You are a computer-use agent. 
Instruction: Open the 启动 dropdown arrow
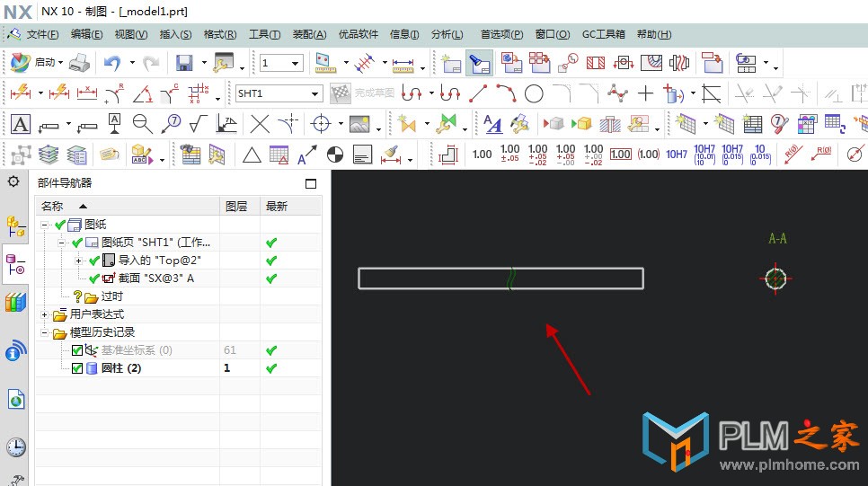(x=61, y=63)
